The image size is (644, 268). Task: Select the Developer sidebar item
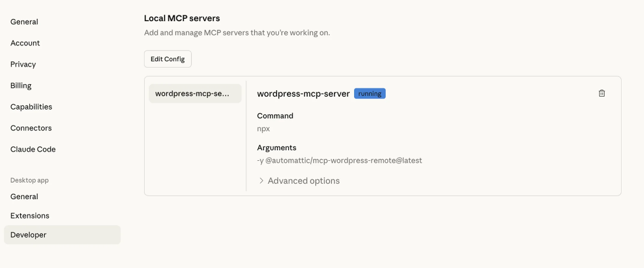pos(62,234)
